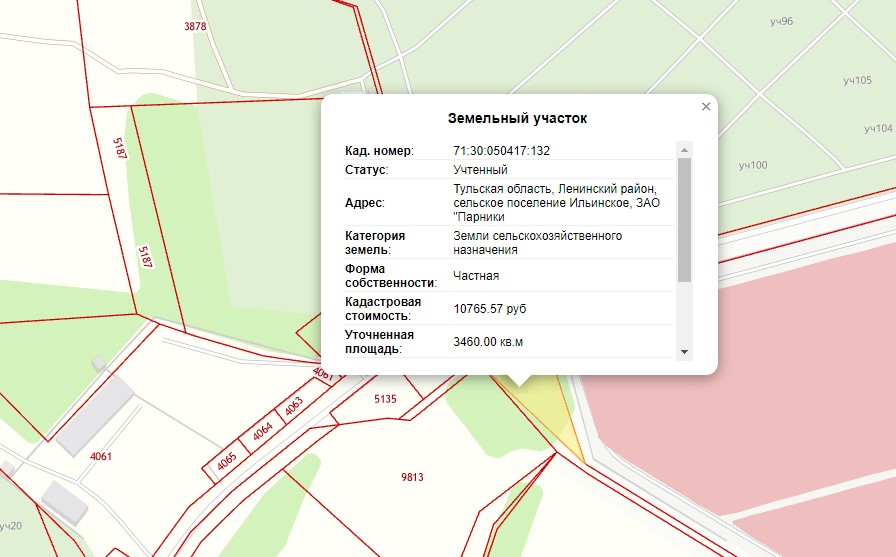896x557 pixels.
Task: Select parcel 9813 on the map
Action: pos(412,478)
